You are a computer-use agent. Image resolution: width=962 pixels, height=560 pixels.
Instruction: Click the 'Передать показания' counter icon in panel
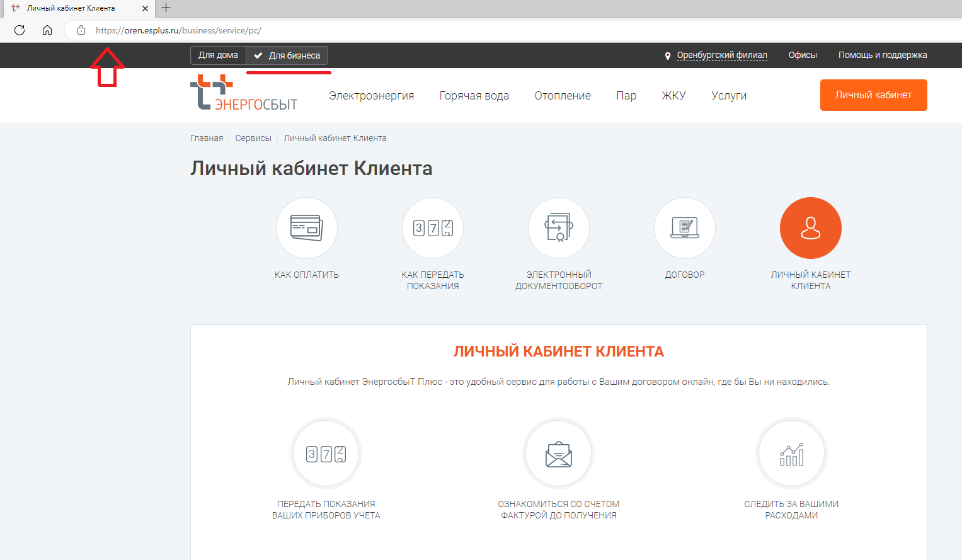[x=326, y=454]
